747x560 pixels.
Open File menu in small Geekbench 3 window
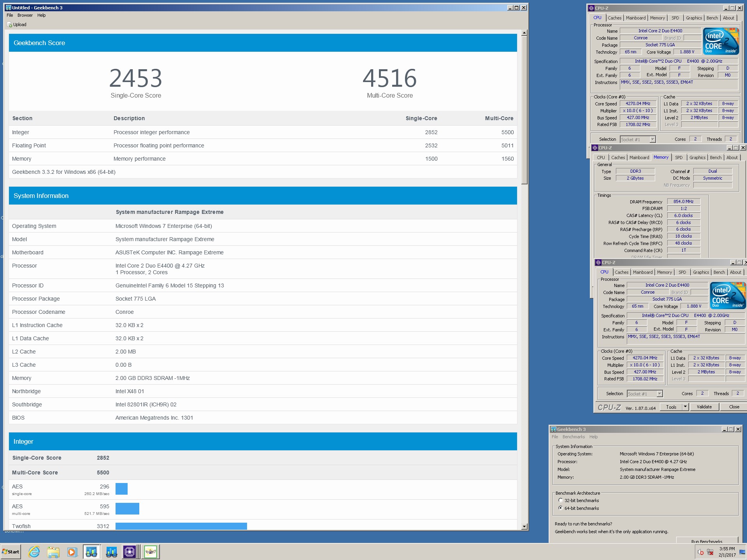555,437
